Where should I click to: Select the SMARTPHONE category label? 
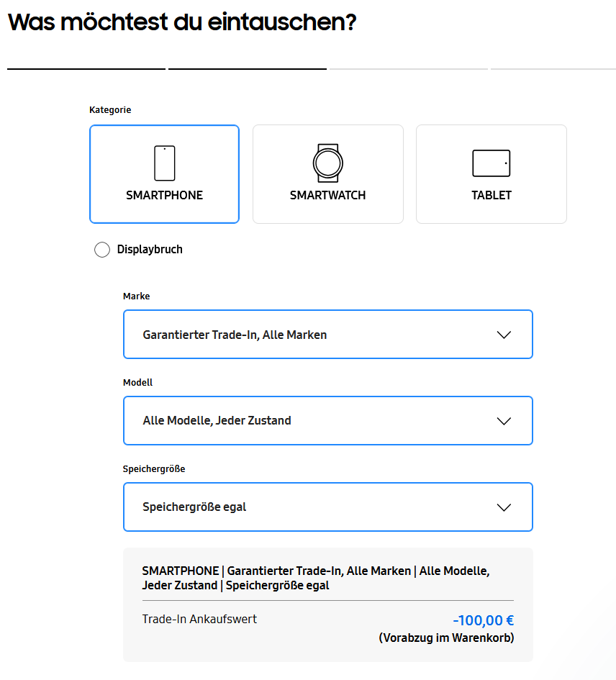coord(164,196)
